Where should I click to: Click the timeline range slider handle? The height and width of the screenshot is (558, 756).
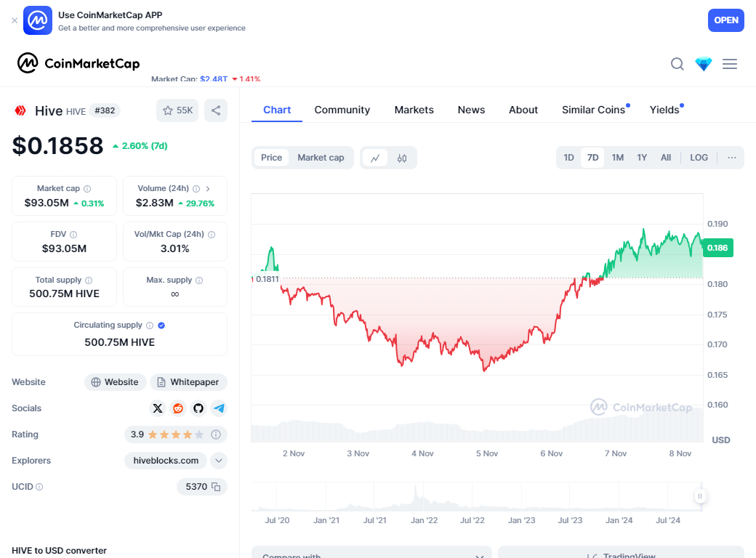700,497
